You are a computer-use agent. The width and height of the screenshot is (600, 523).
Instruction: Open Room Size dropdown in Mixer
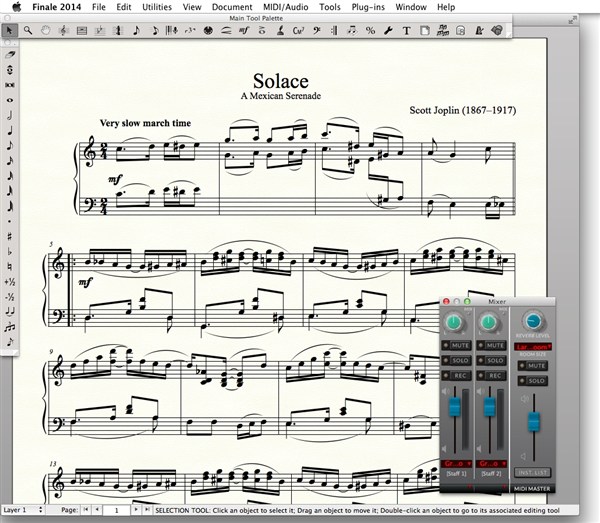click(x=533, y=347)
